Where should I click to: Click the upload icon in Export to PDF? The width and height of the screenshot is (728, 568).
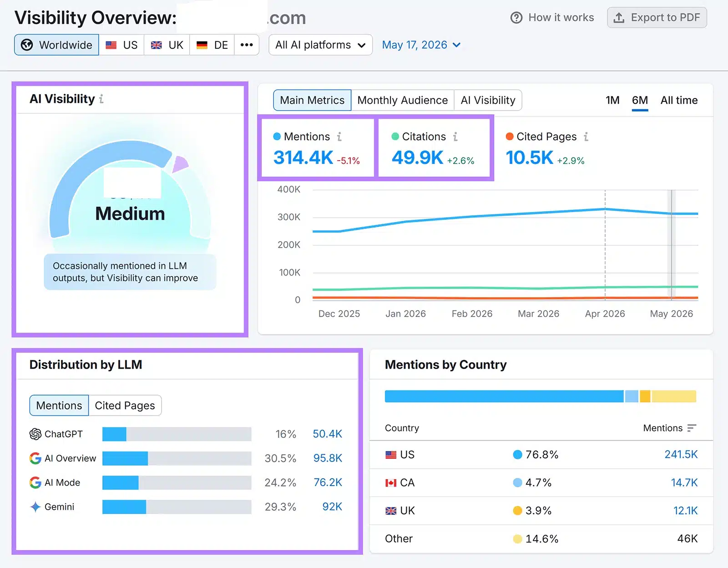(x=619, y=18)
